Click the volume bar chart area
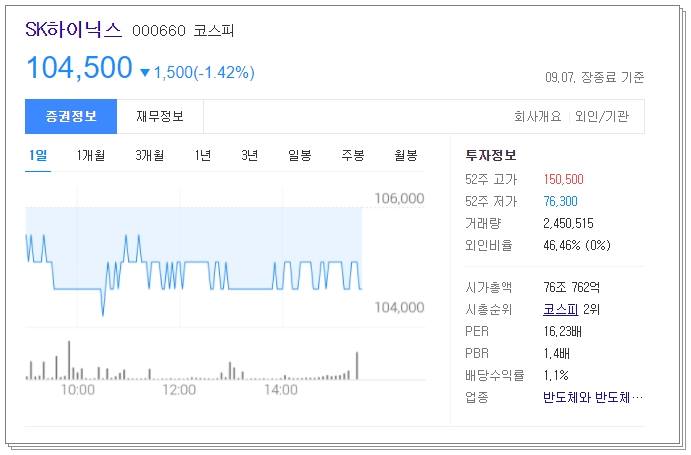Screen dimensions: 691x455 (192, 360)
